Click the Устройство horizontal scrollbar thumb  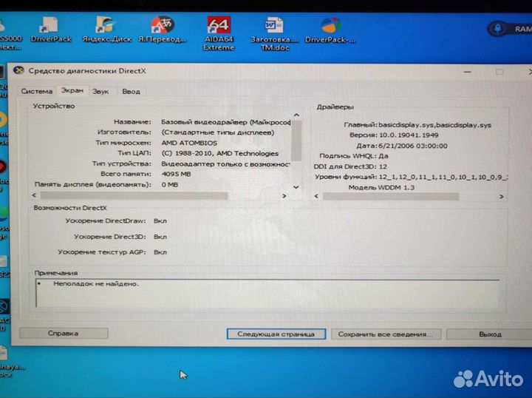pos(134,195)
